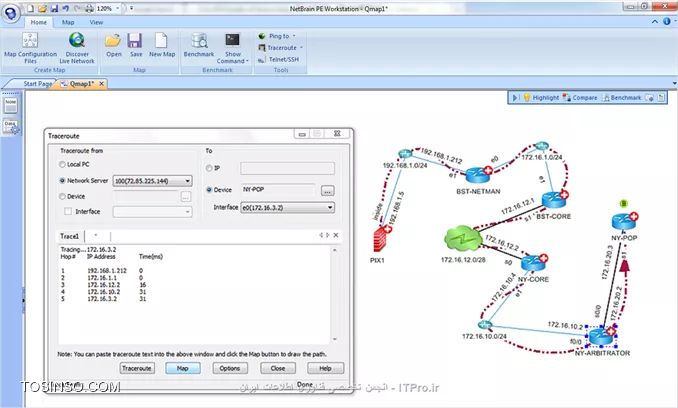Select the Trace1 result tab

(x=70, y=236)
